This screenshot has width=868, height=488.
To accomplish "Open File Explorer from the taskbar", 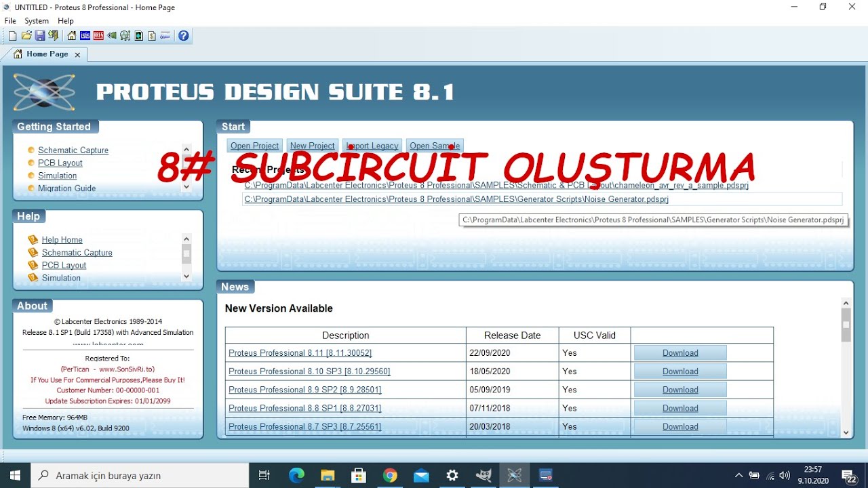I will (x=328, y=476).
